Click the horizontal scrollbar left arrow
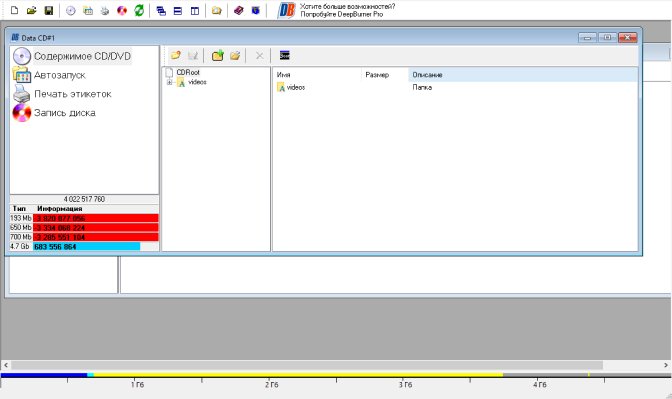This screenshot has height=399, width=672. pos(6,365)
